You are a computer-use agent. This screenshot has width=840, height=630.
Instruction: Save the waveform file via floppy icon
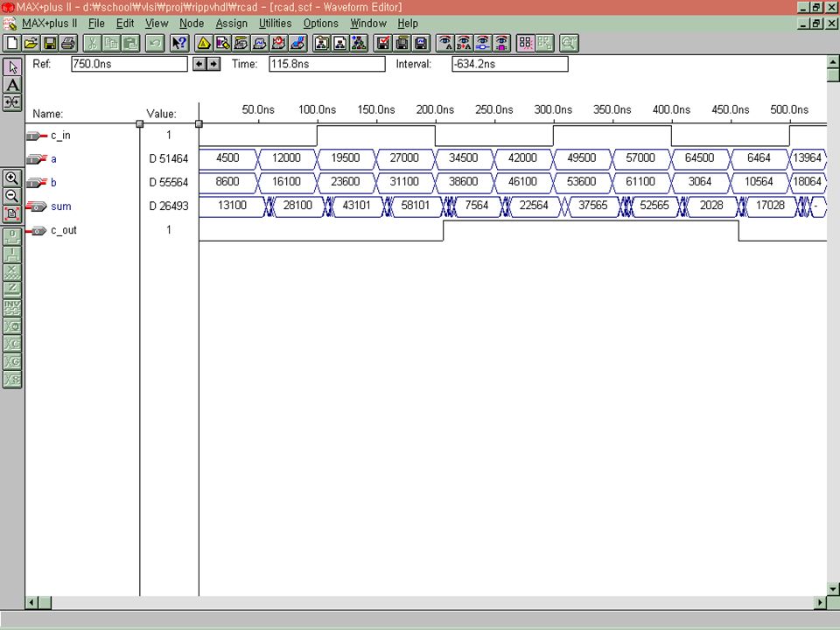pyautogui.click(x=49, y=43)
